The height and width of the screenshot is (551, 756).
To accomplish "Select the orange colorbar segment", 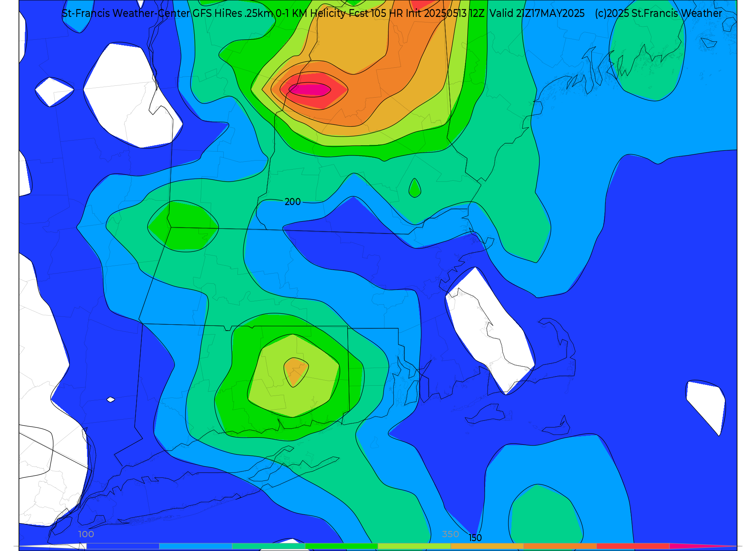I will coord(560,546).
